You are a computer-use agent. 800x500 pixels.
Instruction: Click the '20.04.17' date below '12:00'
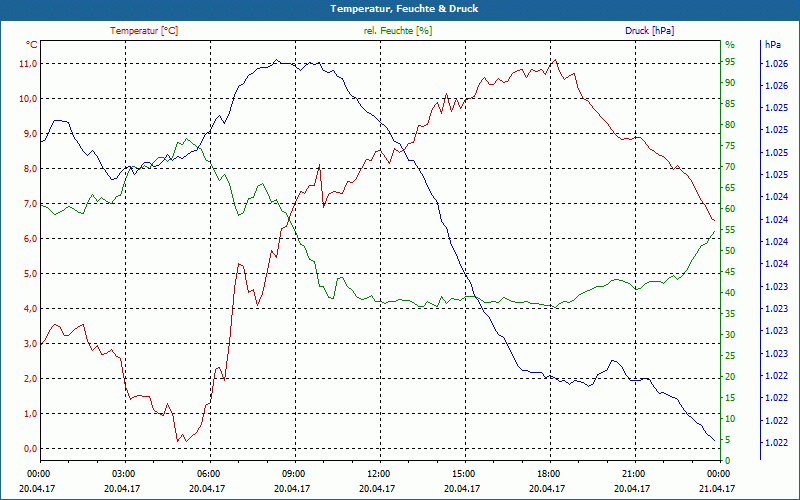click(377, 488)
